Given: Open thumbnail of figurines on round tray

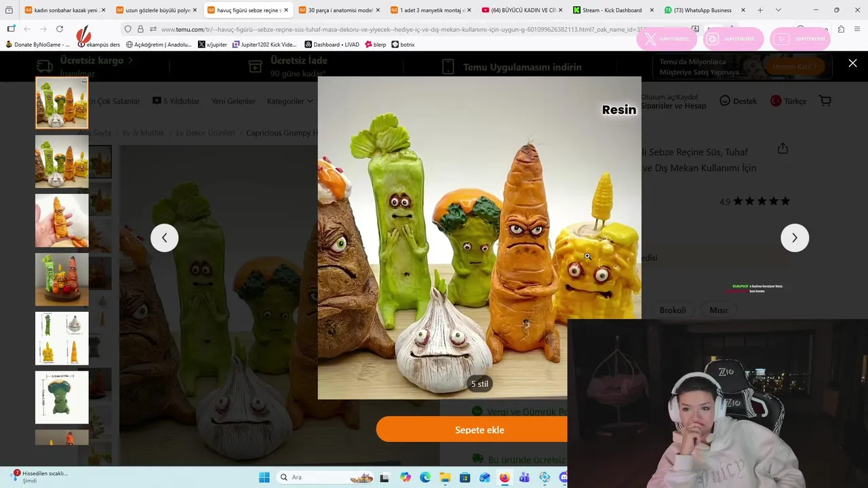Looking at the screenshot, I should click(x=62, y=280).
